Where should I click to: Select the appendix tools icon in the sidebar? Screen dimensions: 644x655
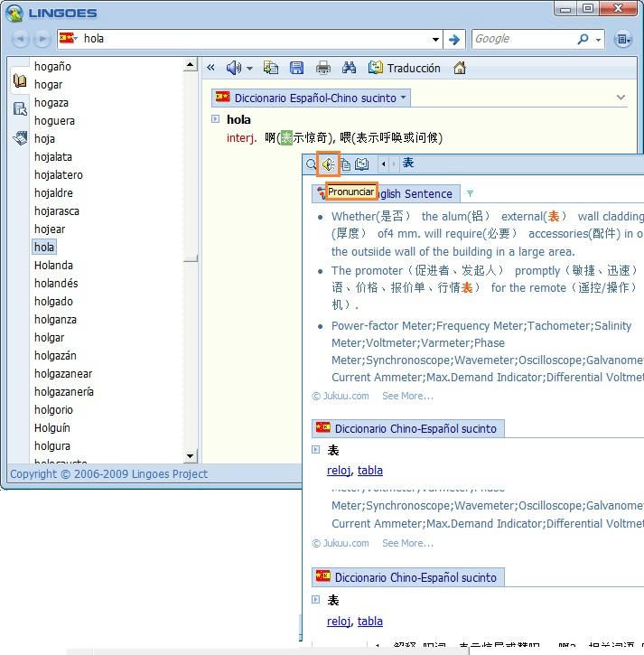(20, 137)
